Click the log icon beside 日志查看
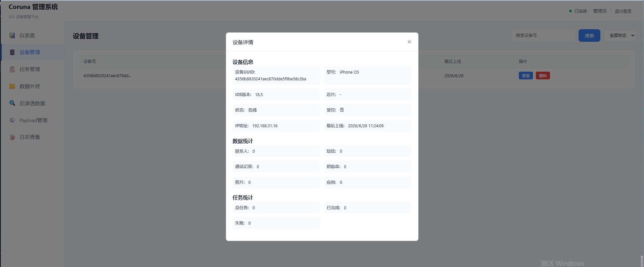 click(12, 137)
